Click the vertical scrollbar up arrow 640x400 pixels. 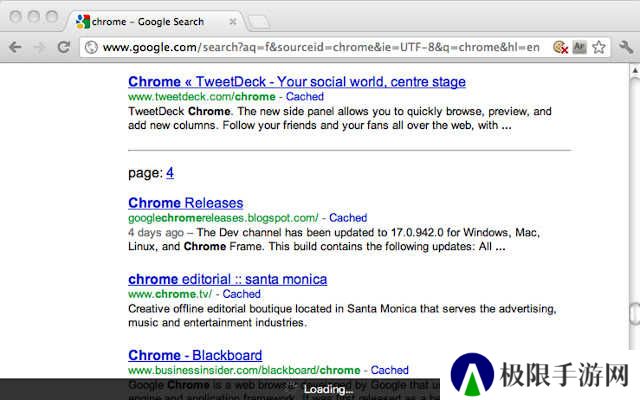(x=635, y=70)
